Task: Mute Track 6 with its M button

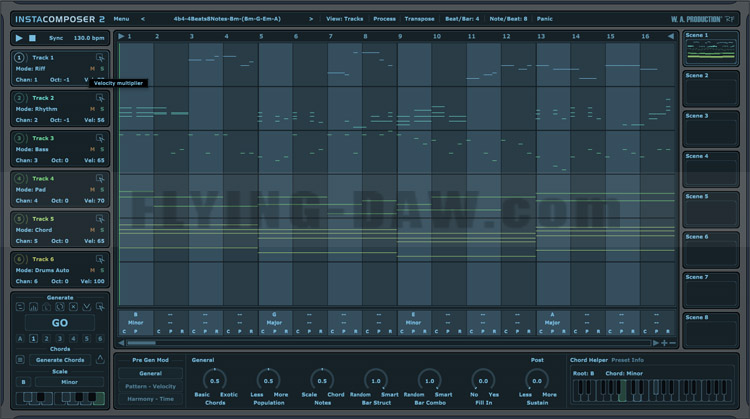Action: pos(92,270)
